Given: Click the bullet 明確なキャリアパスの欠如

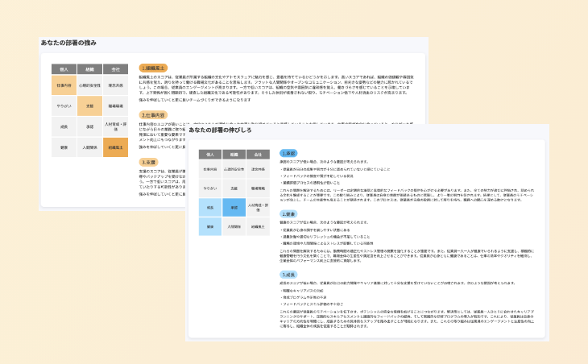Looking at the screenshot, I should [x=302, y=291].
